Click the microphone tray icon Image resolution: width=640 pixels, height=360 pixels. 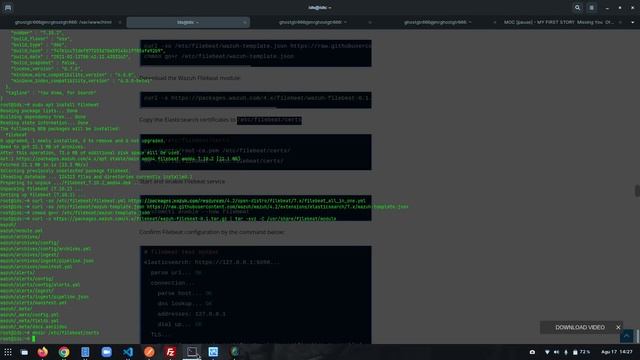coord(566,352)
